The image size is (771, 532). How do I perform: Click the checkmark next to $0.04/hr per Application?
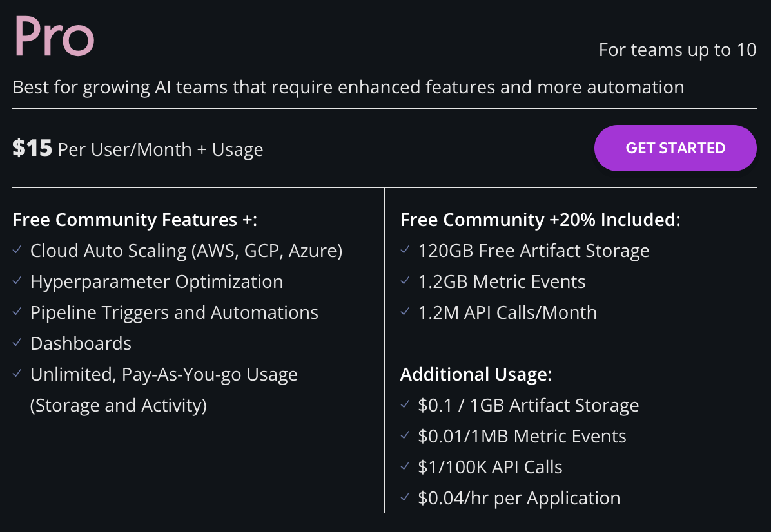point(405,498)
